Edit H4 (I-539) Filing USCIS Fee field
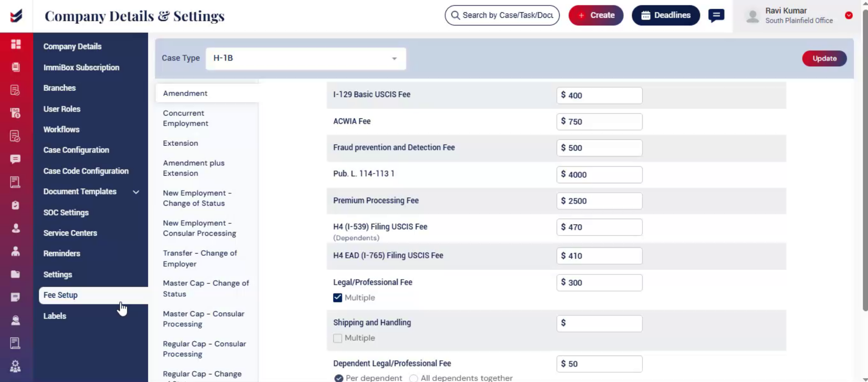The image size is (868, 382). pyautogui.click(x=599, y=227)
